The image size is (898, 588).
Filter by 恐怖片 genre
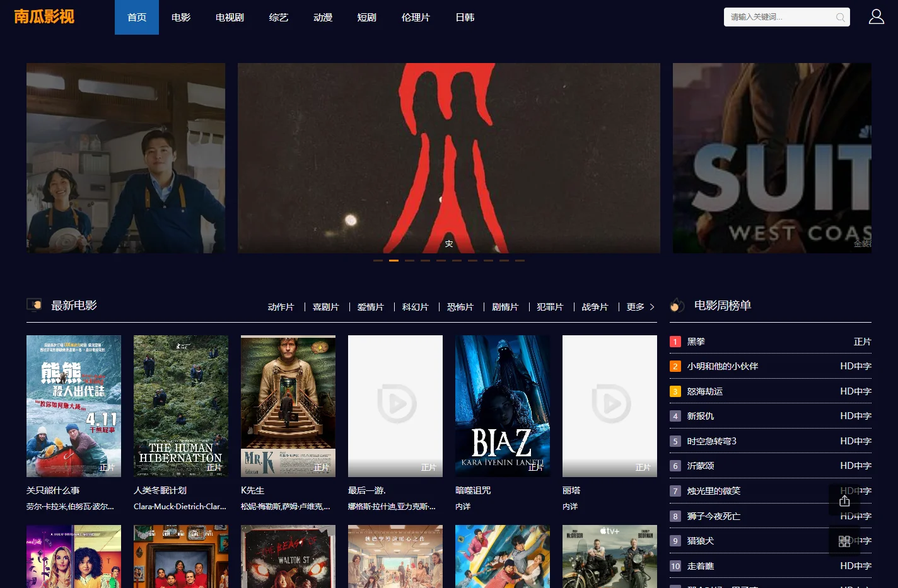pyautogui.click(x=460, y=307)
